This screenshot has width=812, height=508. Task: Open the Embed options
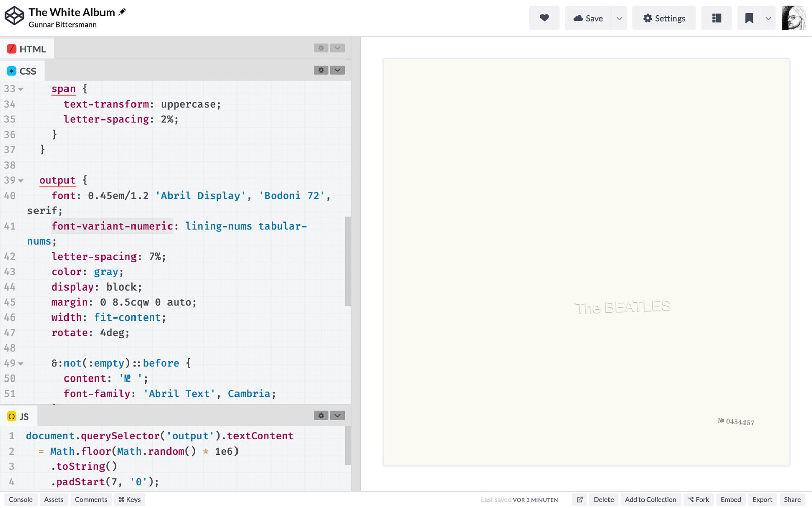click(731, 500)
